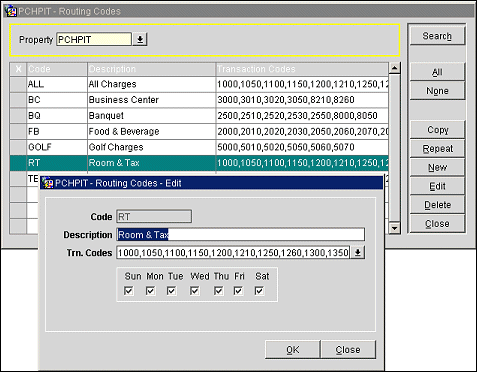
Task: Click the scrollbar down arrow in the grid
Action: (394, 228)
